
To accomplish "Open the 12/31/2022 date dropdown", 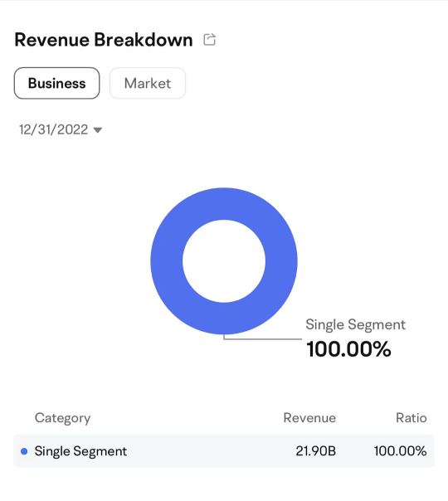I will [61, 129].
